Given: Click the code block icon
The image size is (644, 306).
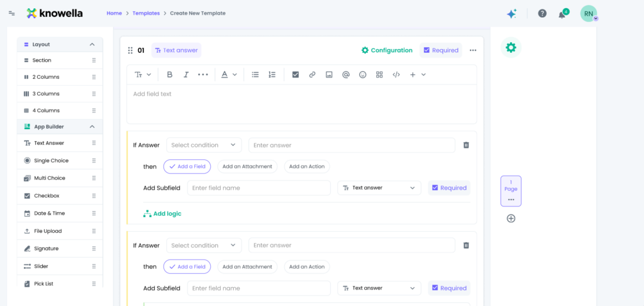Looking at the screenshot, I should [x=396, y=74].
